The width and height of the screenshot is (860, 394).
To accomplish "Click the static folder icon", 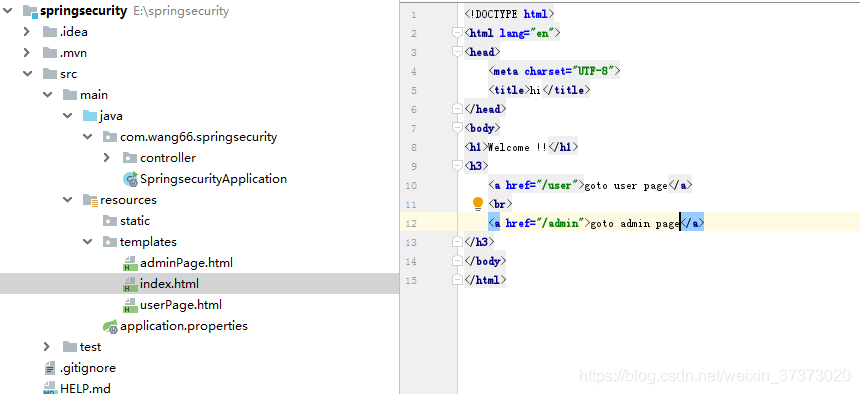I will click(x=110, y=221).
